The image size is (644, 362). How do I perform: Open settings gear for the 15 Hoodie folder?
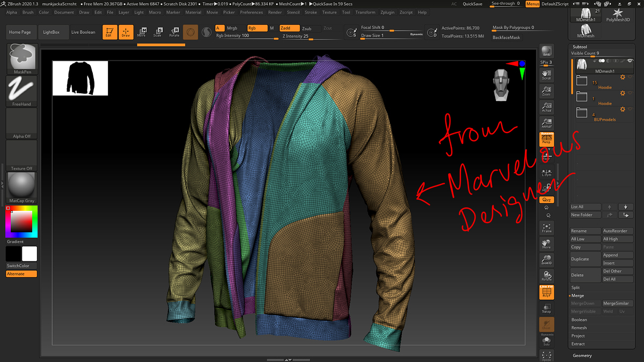(x=623, y=77)
